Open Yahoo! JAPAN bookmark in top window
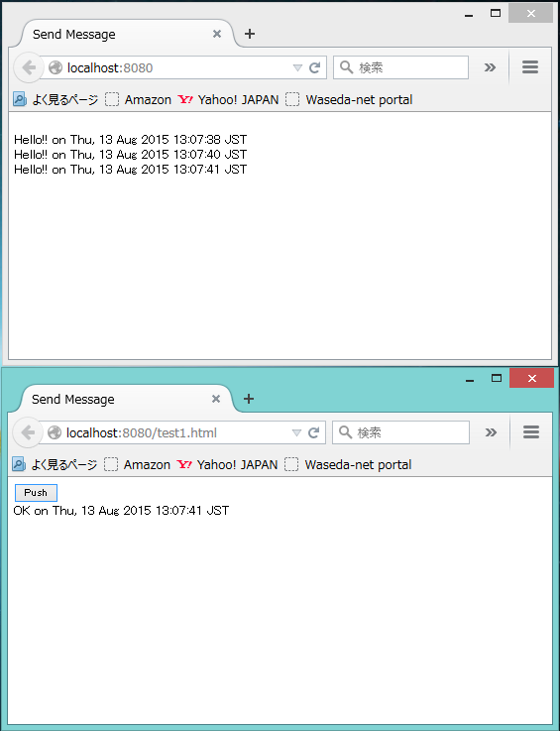 pyautogui.click(x=228, y=100)
